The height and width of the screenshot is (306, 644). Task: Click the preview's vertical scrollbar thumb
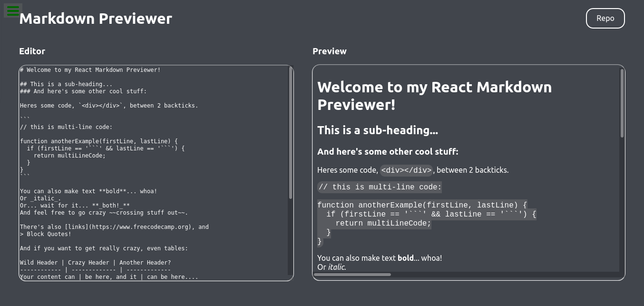622,103
